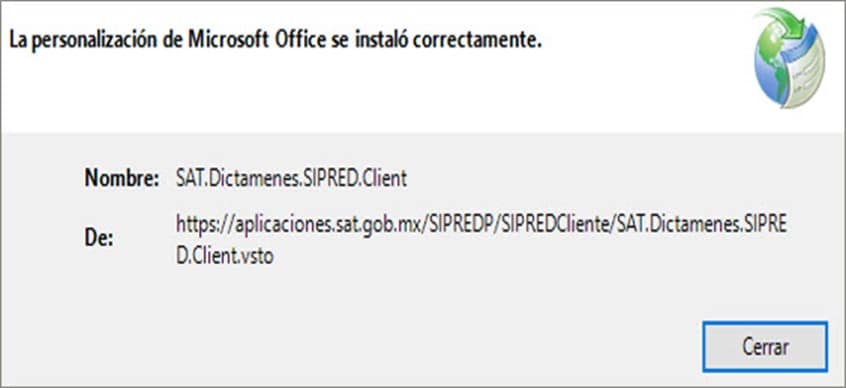Select the Nombre label
This screenshot has width=846, height=388.
[121, 179]
